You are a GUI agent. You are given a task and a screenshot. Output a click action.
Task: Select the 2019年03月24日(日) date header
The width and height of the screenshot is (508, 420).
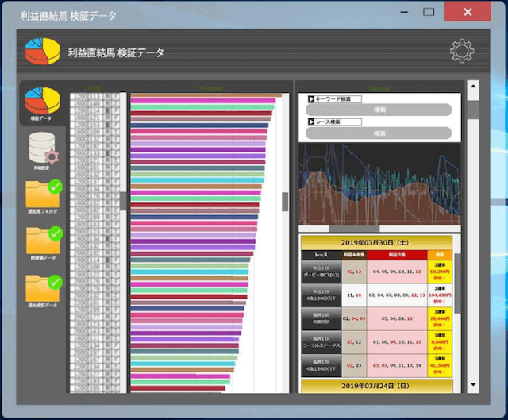point(376,386)
